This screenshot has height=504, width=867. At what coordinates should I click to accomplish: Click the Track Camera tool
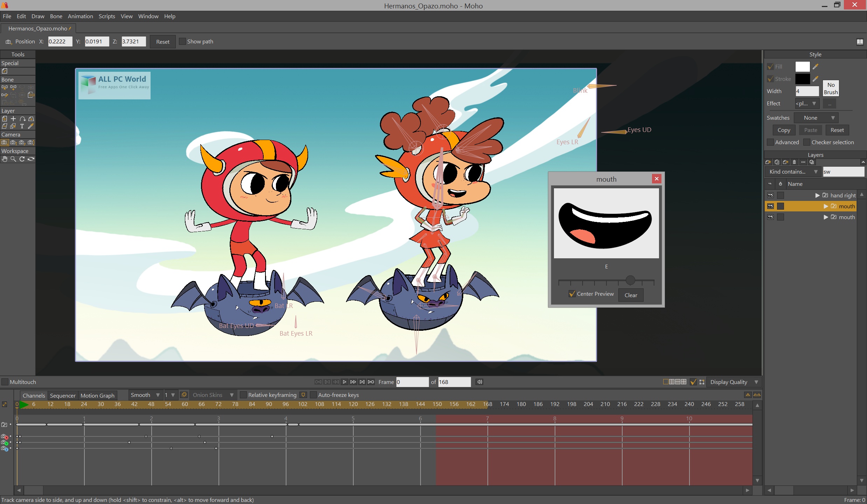click(5, 142)
